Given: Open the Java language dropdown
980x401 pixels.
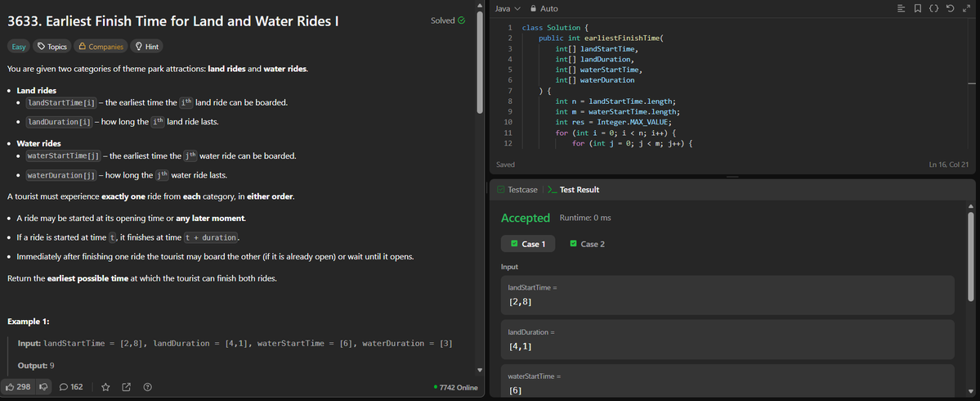Looking at the screenshot, I should click(x=508, y=9).
